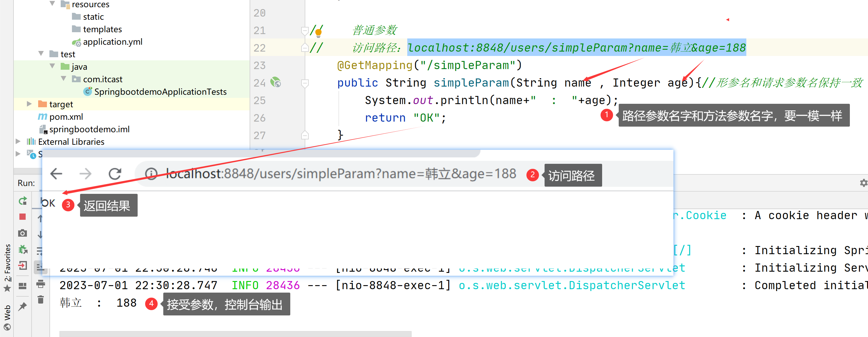Open the Restore Layout icon in Run toolbar
The image size is (868, 337).
click(x=23, y=286)
